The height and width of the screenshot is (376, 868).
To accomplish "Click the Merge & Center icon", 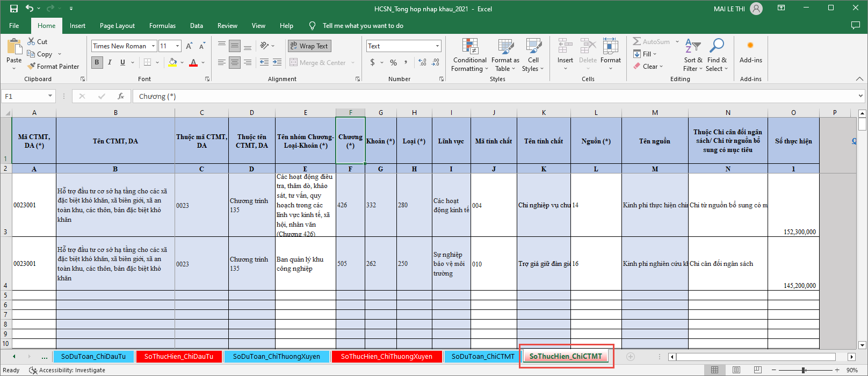I will click(294, 62).
